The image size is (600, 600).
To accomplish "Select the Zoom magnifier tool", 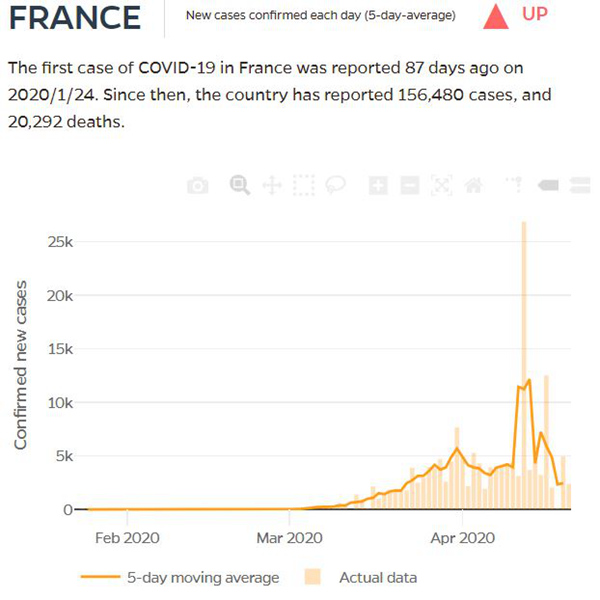I will point(239,185).
